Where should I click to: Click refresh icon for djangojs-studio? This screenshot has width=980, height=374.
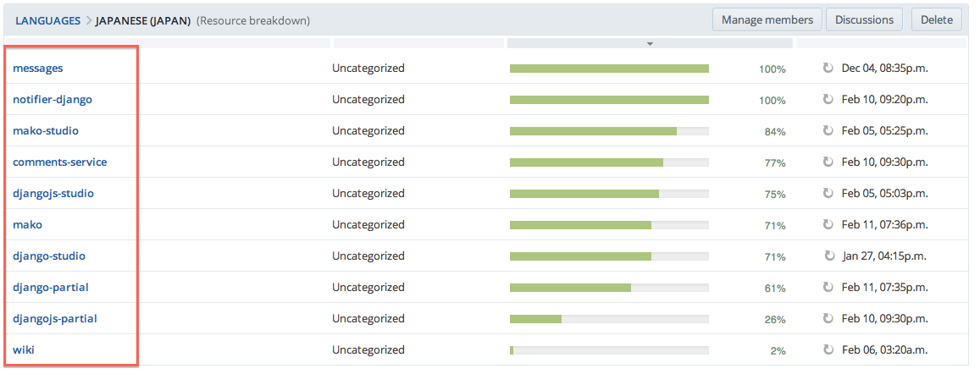[828, 194]
